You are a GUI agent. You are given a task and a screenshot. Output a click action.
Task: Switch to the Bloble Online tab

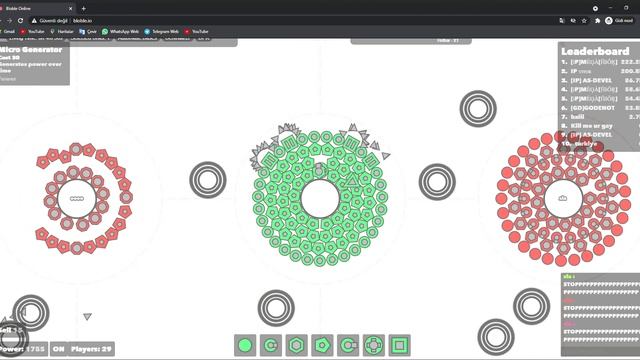click(37, 8)
